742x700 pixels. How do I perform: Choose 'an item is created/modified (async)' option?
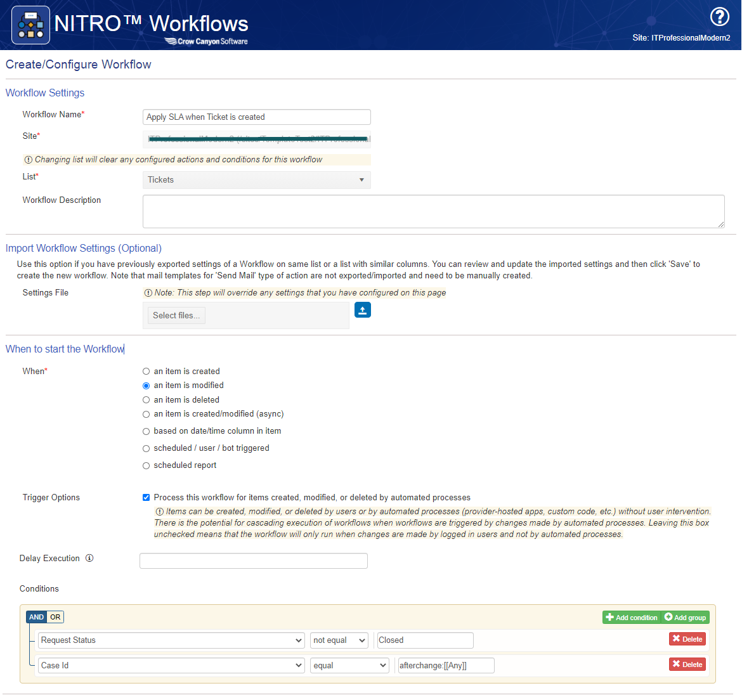click(146, 414)
